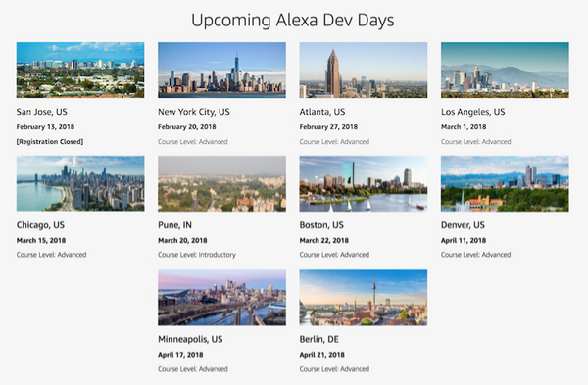Open the San Jose skyline thumbnail

pos(80,71)
